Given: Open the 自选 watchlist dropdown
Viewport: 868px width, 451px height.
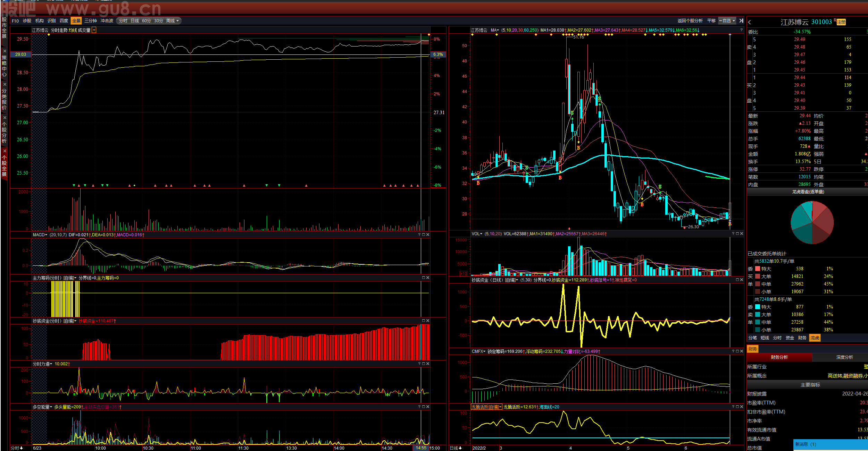Looking at the screenshot, I should 727,21.
